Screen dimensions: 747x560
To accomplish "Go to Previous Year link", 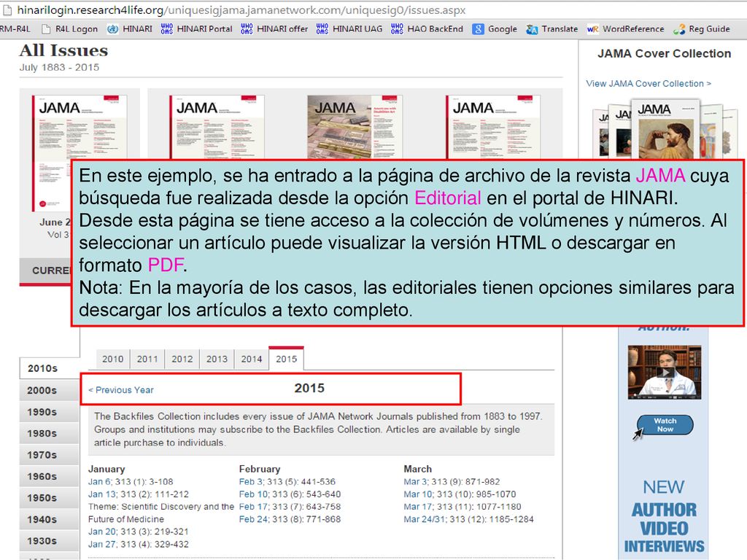I will coord(121,390).
